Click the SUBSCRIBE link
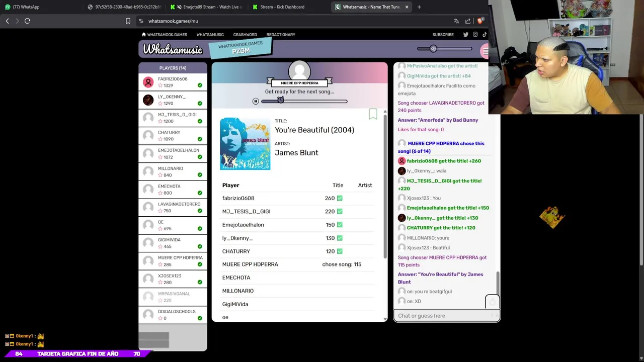This screenshot has width=644, height=362. (443, 35)
